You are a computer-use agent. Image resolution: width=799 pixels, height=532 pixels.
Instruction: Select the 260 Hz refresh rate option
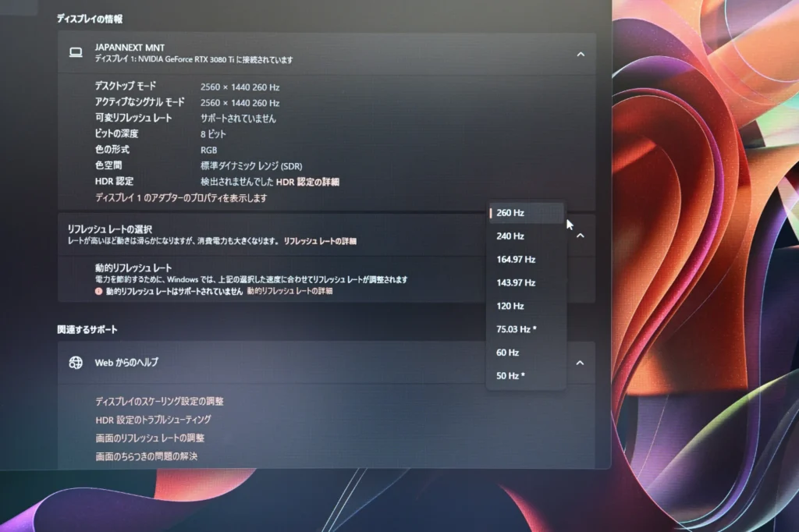click(x=527, y=213)
